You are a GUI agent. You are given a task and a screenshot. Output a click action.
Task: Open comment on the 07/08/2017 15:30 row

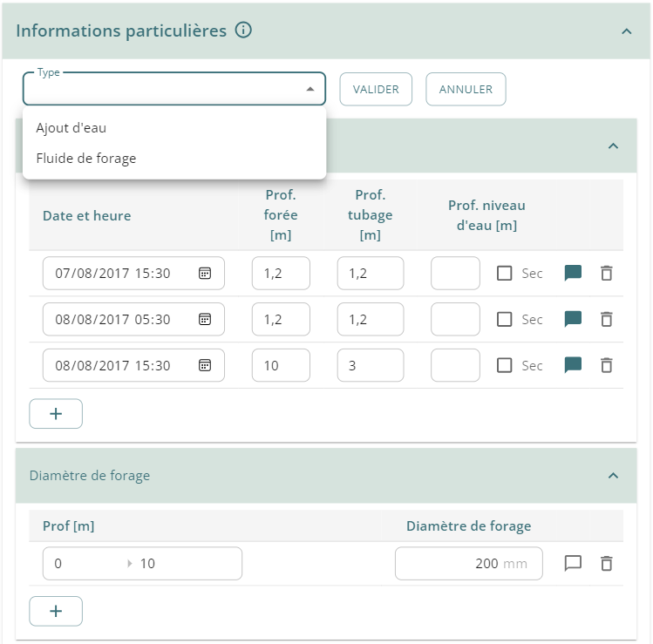point(573,274)
